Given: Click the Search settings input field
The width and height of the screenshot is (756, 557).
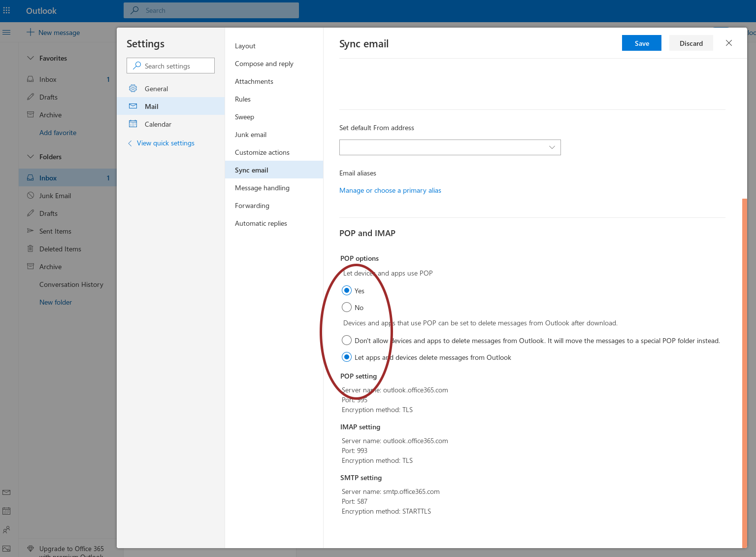Looking at the screenshot, I should click(x=170, y=66).
